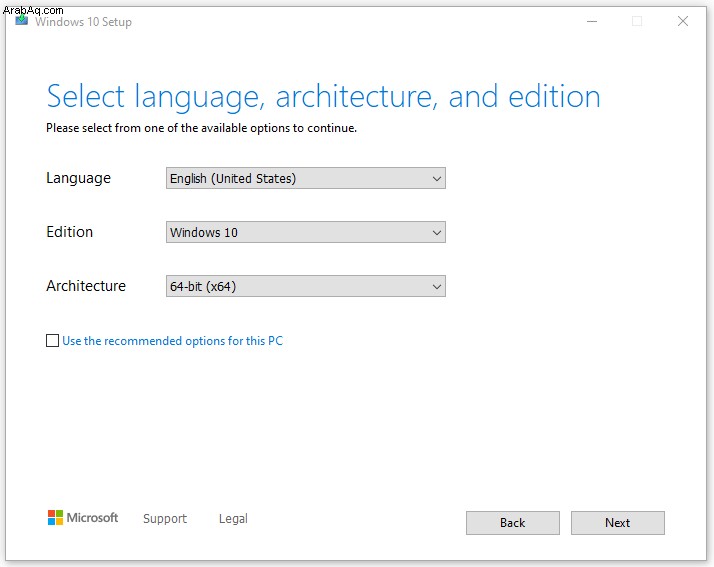The image size is (714, 567).
Task: Open the Support link
Action: pos(165,518)
